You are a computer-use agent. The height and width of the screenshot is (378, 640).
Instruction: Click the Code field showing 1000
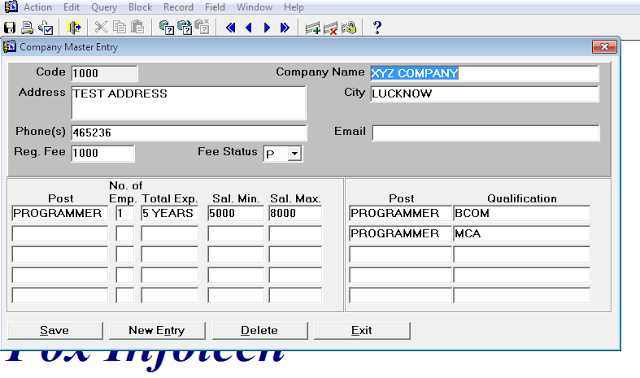pyautogui.click(x=104, y=73)
